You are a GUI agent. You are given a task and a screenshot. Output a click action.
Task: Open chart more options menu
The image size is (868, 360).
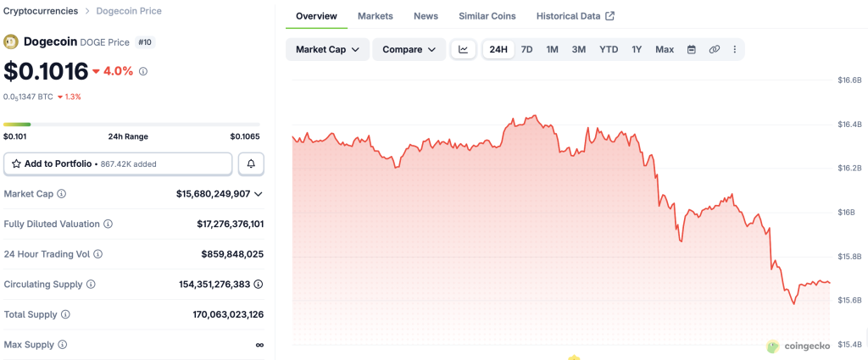click(735, 49)
